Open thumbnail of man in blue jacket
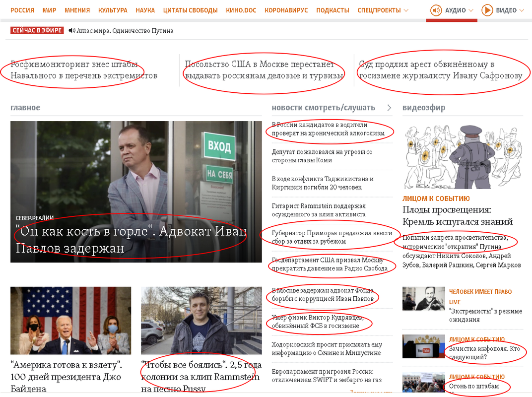This screenshot has height=397, width=532. [201, 321]
